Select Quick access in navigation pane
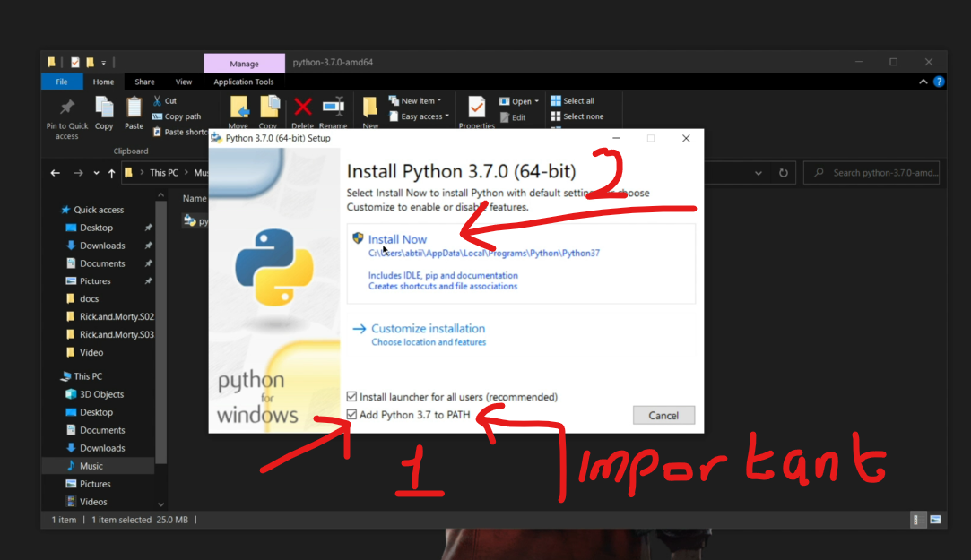 [x=99, y=210]
